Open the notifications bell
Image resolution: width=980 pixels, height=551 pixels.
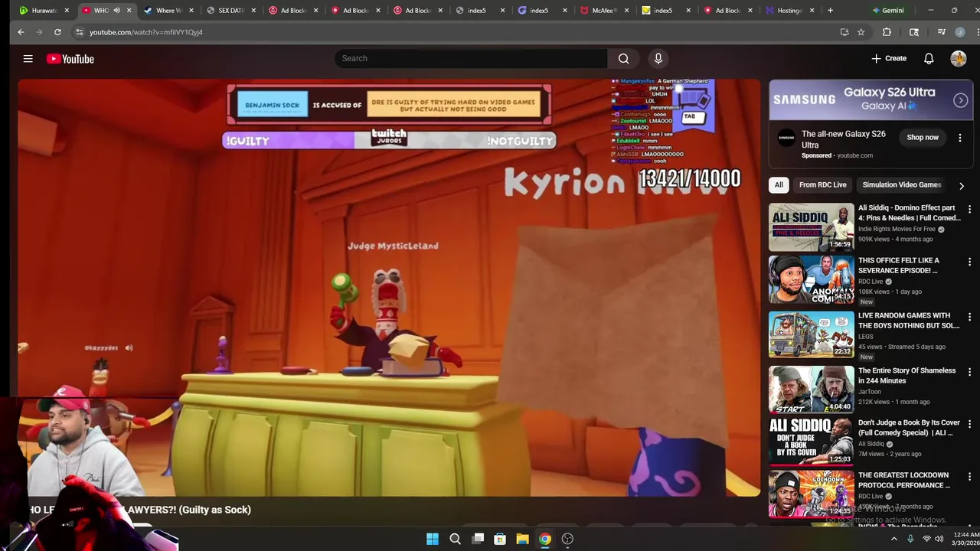(x=929, y=59)
